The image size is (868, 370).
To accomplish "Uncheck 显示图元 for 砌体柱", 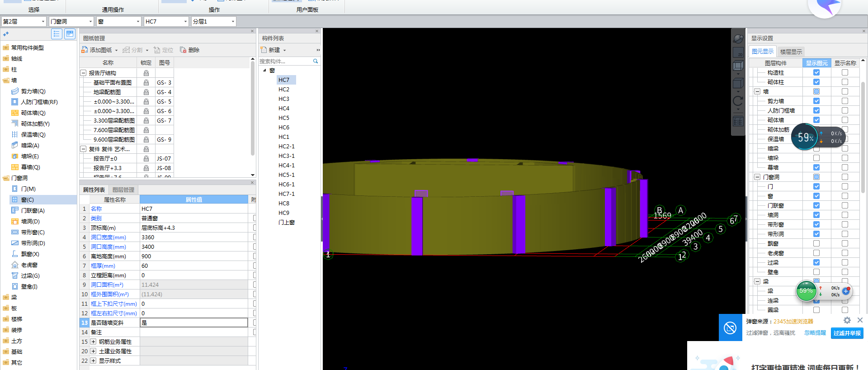I will pos(816,82).
